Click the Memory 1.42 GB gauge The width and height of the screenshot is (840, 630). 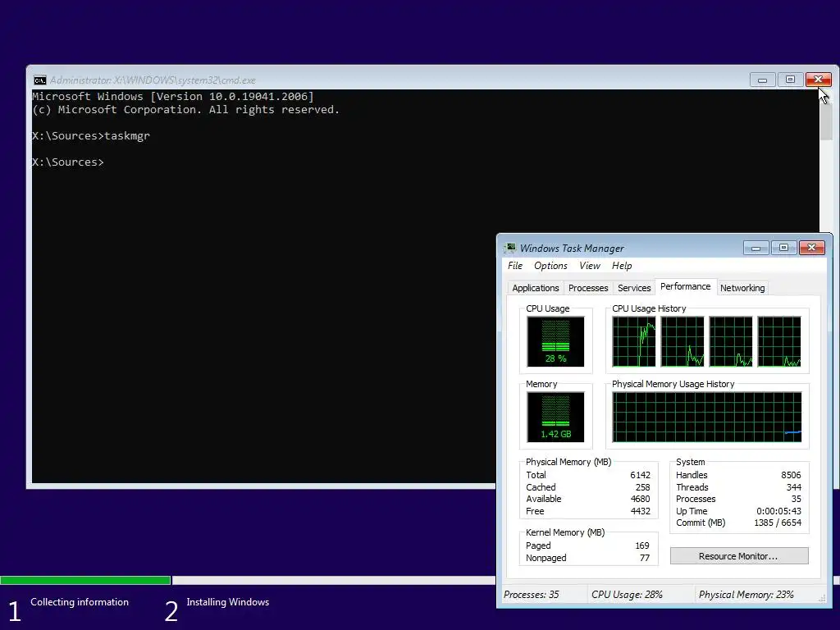[x=555, y=417]
